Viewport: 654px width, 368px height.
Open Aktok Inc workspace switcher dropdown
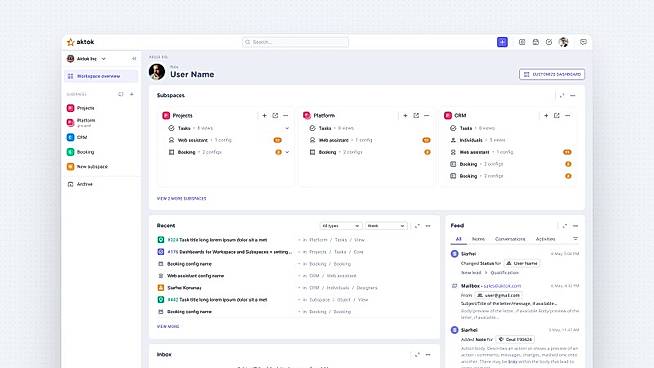coord(86,59)
